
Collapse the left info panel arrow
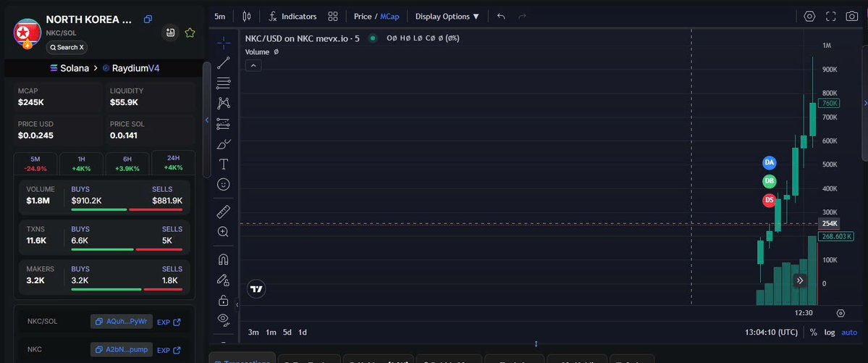click(x=207, y=120)
